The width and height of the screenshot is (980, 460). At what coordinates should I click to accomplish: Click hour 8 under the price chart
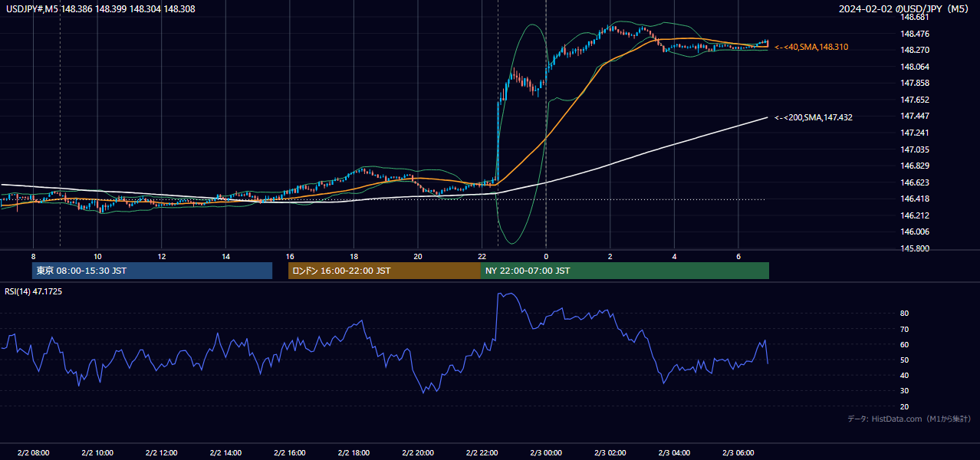click(33, 256)
